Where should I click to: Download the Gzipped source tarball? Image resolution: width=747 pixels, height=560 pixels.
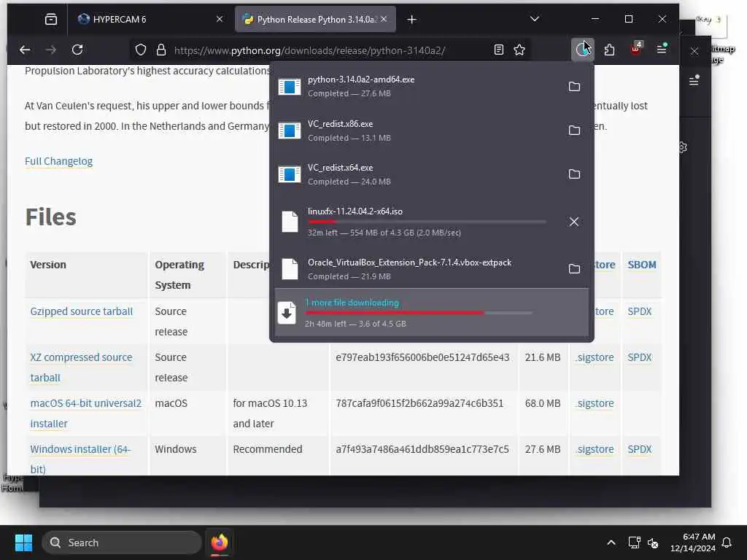click(82, 311)
